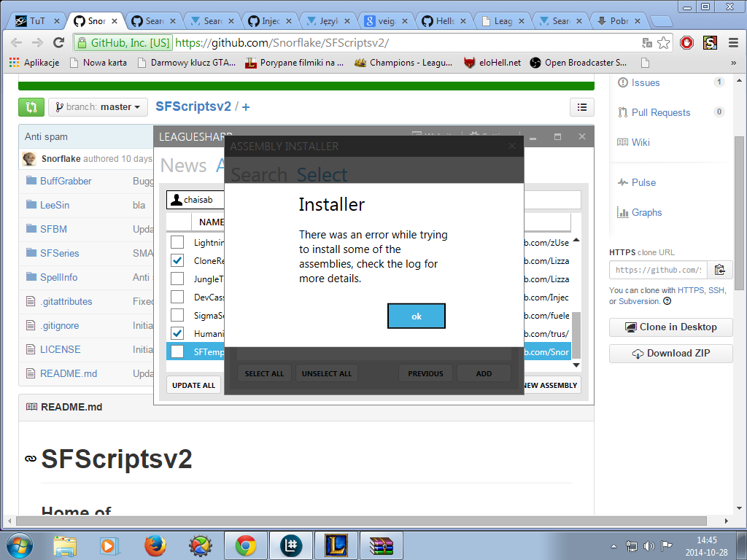Image resolution: width=747 pixels, height=560 pixels.
Task: Click UPDATE ALL in LeagueSharp window
Action: pyautogui.click(x=193, y=385)
